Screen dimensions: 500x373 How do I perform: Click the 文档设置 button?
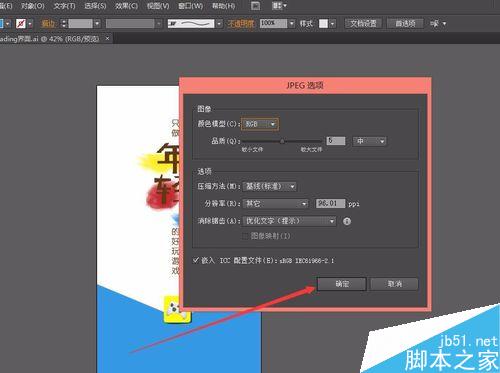[x=363, y=23]
